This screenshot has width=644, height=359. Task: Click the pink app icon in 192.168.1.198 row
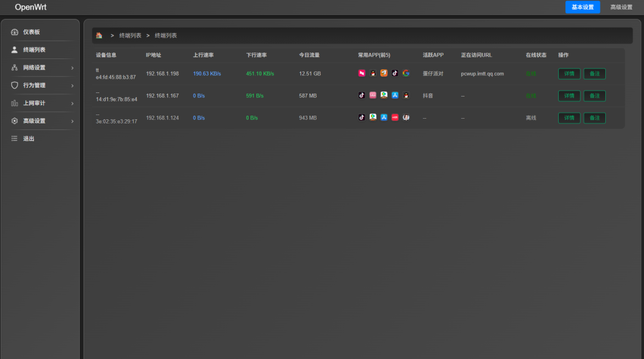(362, 73)
